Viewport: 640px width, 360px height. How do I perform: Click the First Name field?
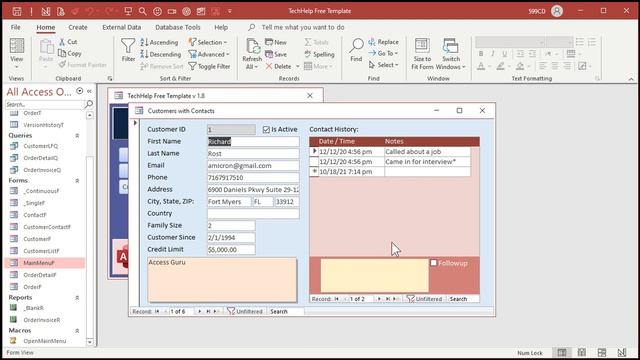(x=253, y=141)
